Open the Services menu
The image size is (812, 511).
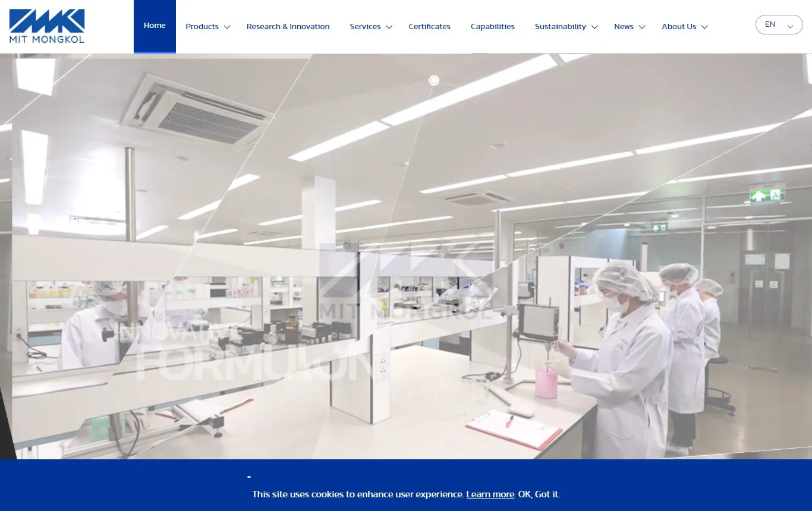(365, 27)
